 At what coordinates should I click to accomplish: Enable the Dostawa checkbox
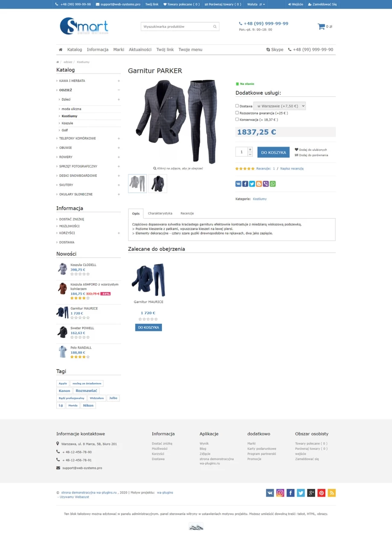click(237, 106)
